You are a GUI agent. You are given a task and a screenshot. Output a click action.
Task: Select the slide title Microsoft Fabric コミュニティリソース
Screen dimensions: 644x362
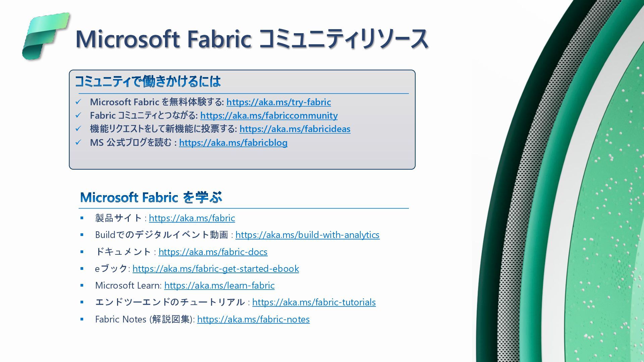(252, 39)
